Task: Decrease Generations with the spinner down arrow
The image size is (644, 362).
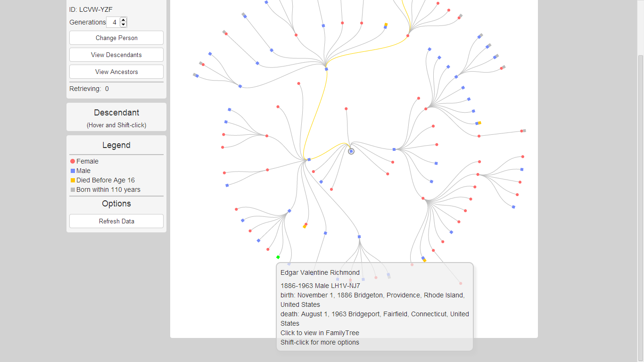Action: coord(123,25)
